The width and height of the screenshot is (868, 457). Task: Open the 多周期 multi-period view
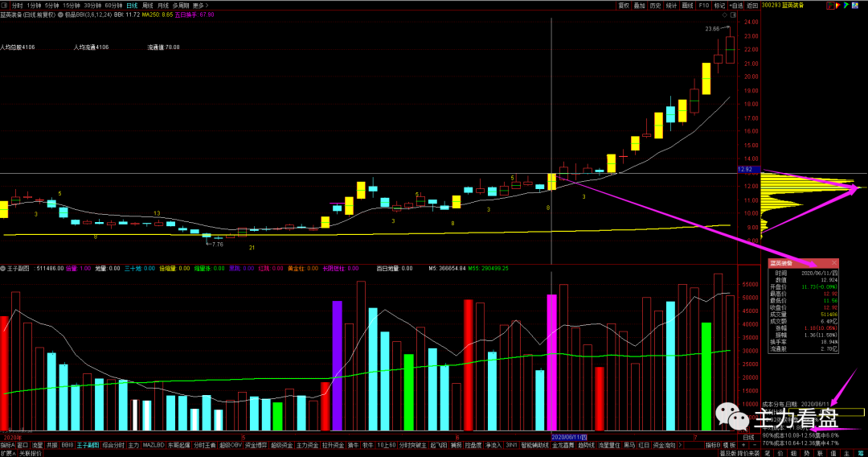181,6
